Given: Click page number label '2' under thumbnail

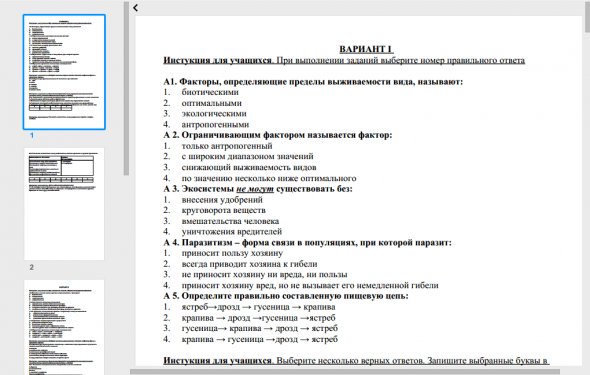Looking at the screenshot, I should (32, 267).
